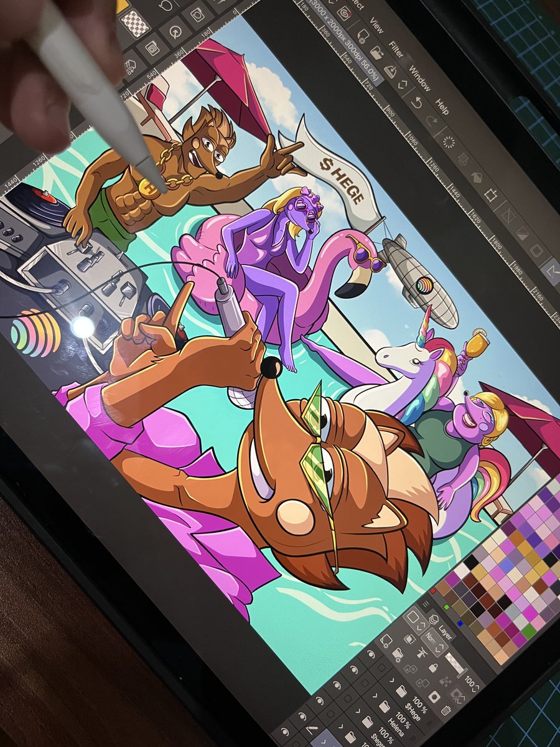Click the Apply mask to layer icon
This screenshot has width=560, height=747.
click(457, 695)
